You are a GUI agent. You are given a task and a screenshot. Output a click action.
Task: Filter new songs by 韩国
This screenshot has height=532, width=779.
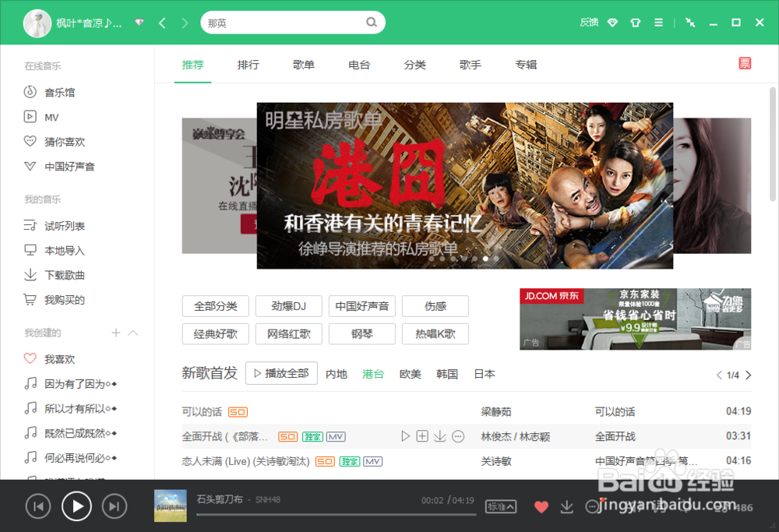(x=447, y=374)
